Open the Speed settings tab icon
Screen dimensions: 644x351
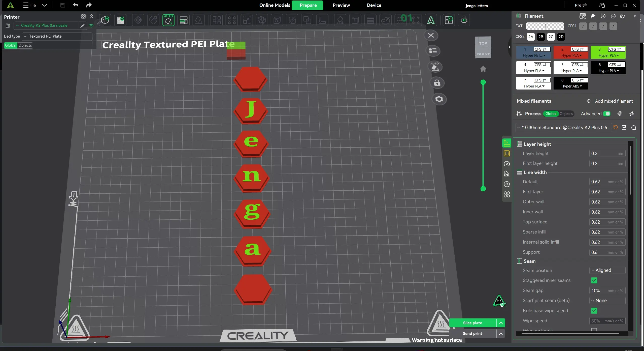point(507,164)
